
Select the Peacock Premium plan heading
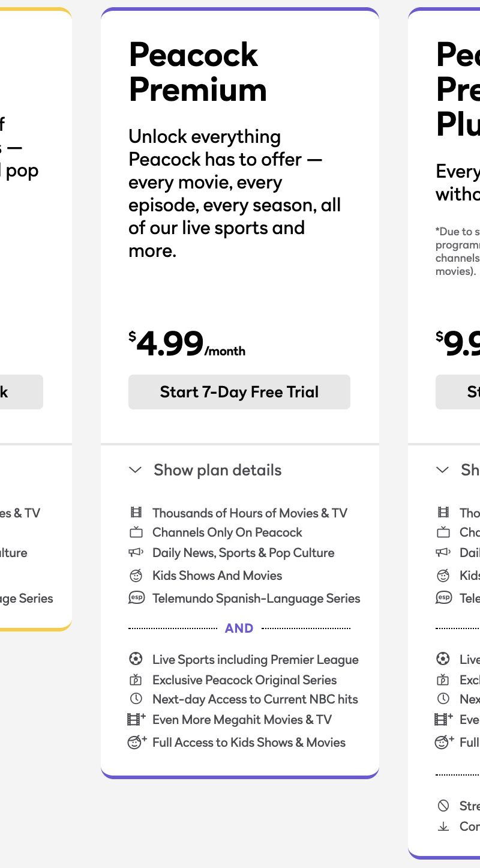click(197, 72)
